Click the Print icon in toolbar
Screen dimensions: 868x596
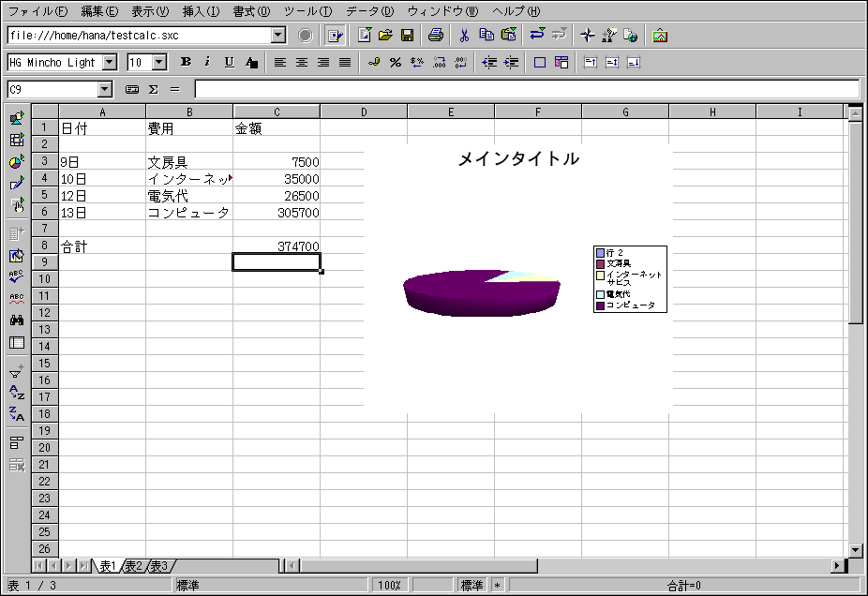coord(435,36)
